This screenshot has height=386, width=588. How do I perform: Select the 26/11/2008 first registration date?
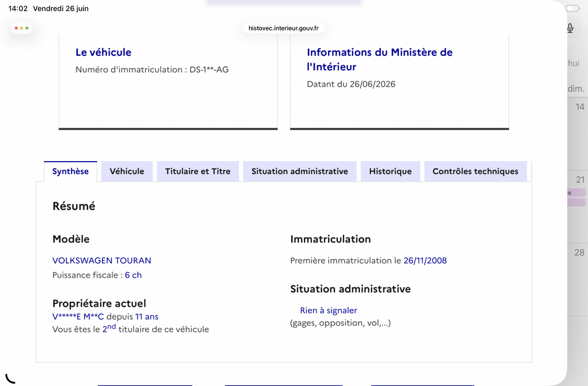point(425,261)
